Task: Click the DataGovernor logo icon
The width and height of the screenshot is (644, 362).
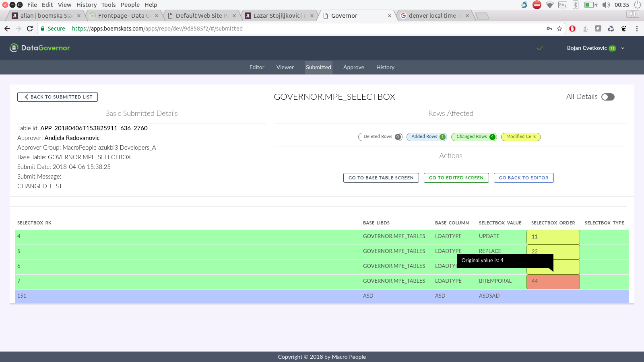Action: coord(14,48)
